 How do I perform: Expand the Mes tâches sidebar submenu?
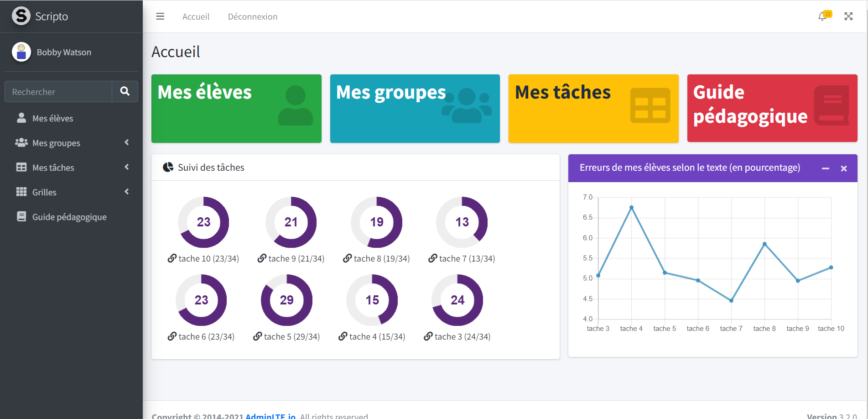tap(126, 168)
